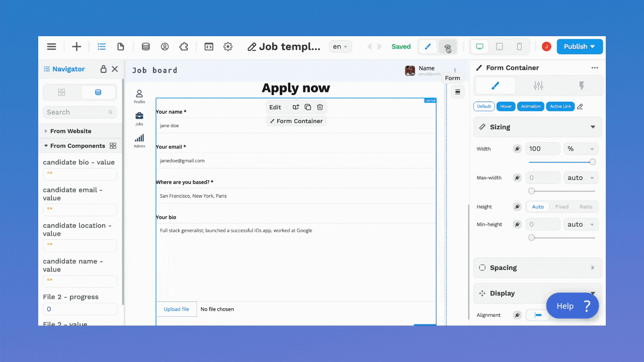Open the settings gear icon
The image size is (644, 362).
[228, 47]
